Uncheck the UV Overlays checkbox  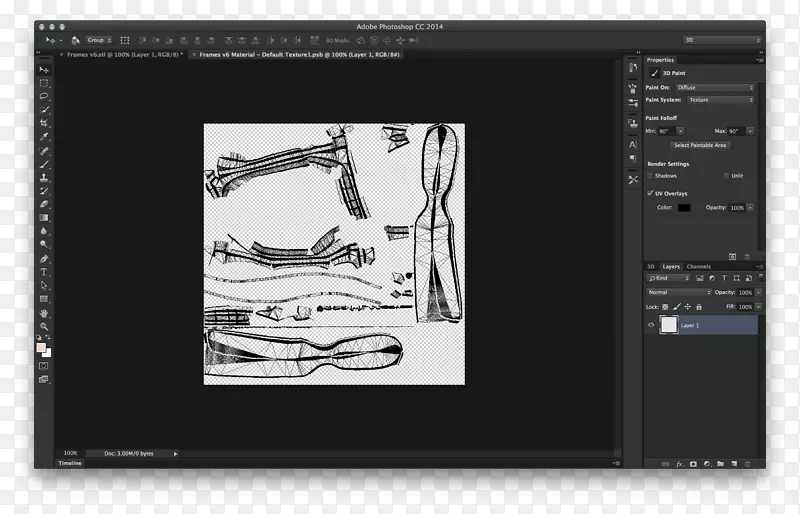[649, 193]
